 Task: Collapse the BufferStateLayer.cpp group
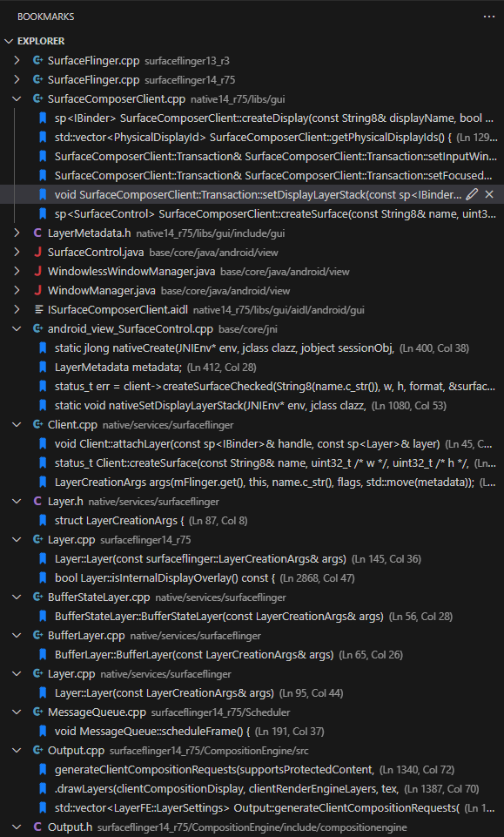(17, 597)
